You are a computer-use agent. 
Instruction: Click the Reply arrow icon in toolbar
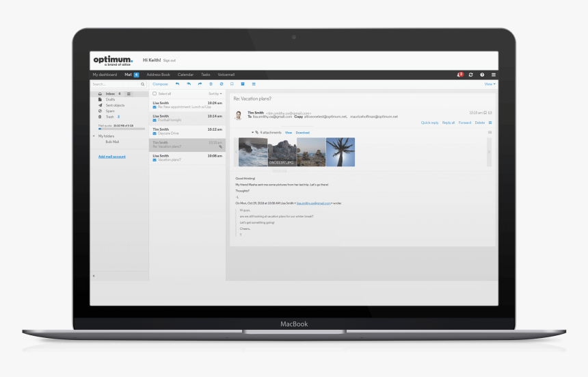click(x=177, y=84)
